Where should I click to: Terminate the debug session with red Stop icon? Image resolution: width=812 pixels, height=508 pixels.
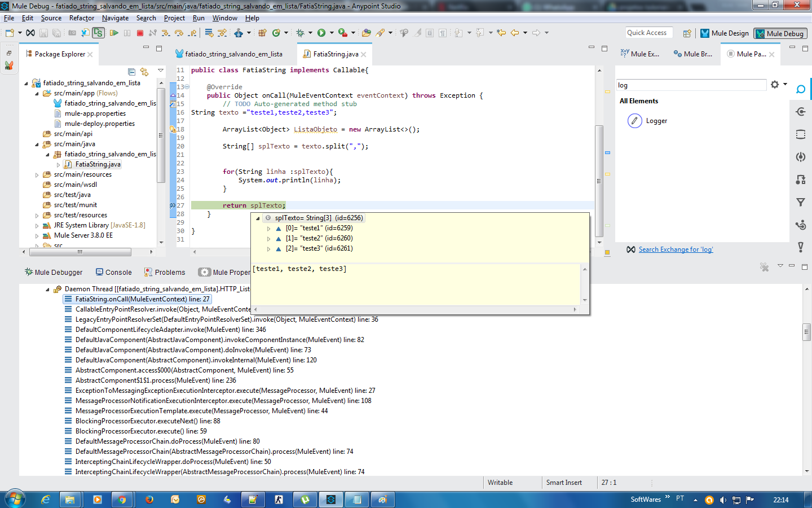[140, 32]
